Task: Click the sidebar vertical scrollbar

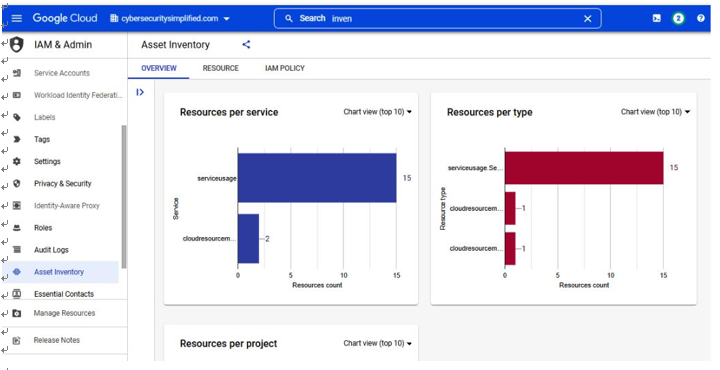Action: (124, 196)
